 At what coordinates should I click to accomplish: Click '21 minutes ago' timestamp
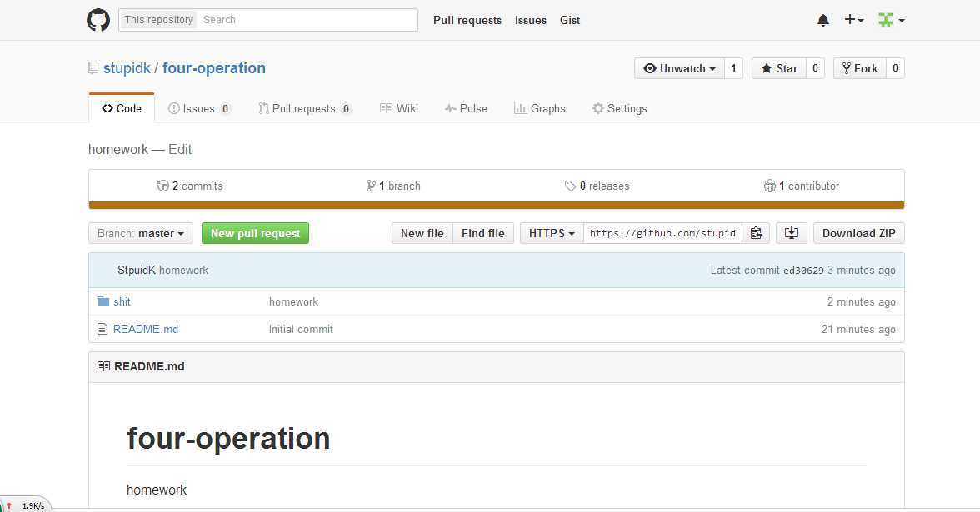(x=858, y=329)
